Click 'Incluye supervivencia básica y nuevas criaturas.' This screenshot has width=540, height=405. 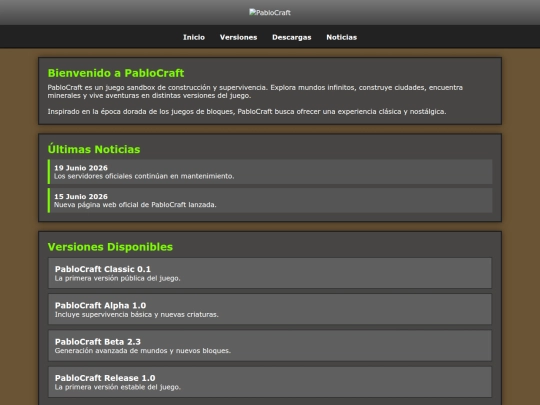[137, 314]
